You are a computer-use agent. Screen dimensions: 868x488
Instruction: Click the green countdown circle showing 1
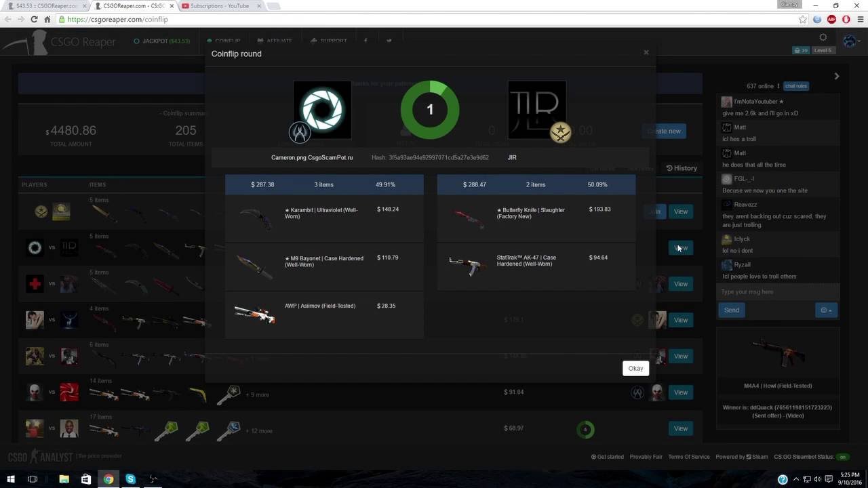click(x=430, y=110)
